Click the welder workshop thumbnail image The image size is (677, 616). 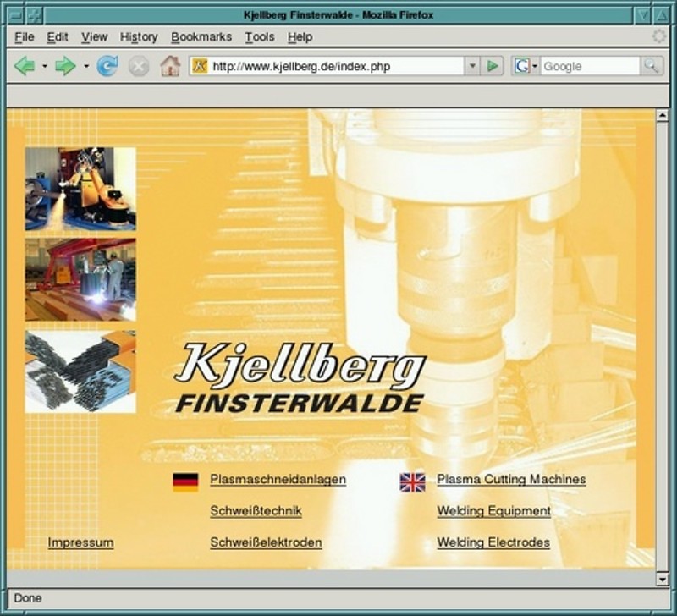[x=80, y=280]
